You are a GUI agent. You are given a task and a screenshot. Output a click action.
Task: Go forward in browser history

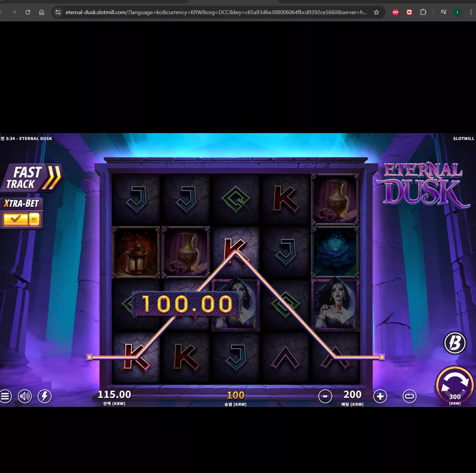(14, 12)
